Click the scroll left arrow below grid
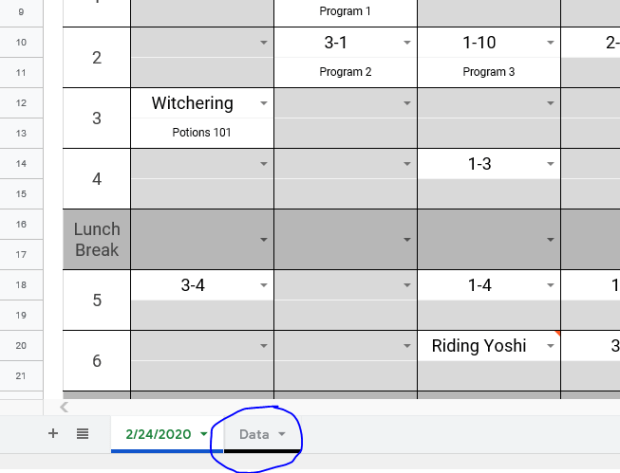620x473 pixels. click(66, 407)
